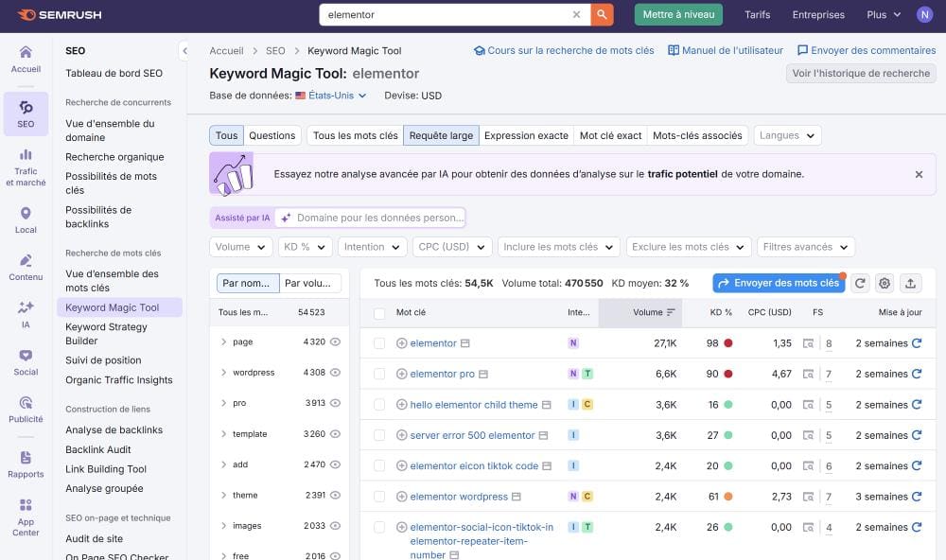
Task: Open Filtres avancés dropdown
Action: [805, 247]
